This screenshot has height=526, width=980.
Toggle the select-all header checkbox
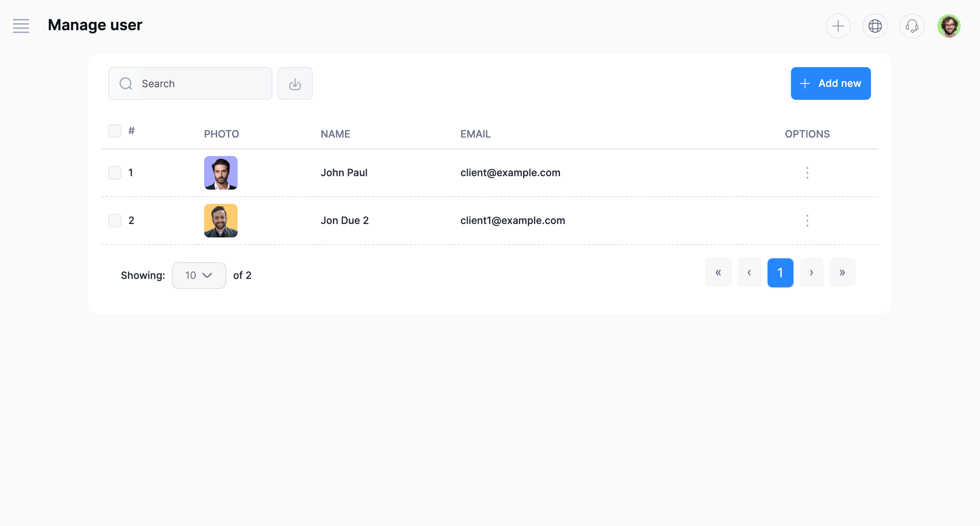114,131
